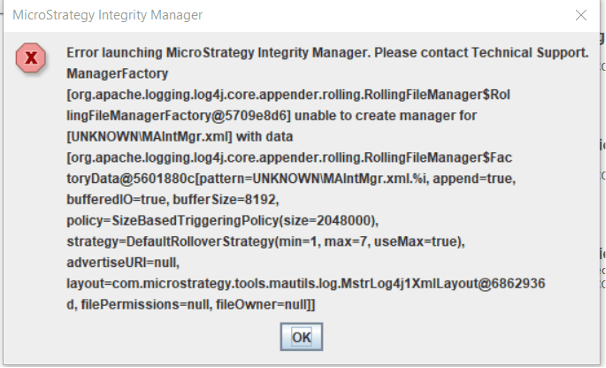Image resolution: width=606 pixels, height=368 pixels.
Task: Click the 'Error launching MicroStrategy Integrity Manager' line
Action: [x=327, y=53]
